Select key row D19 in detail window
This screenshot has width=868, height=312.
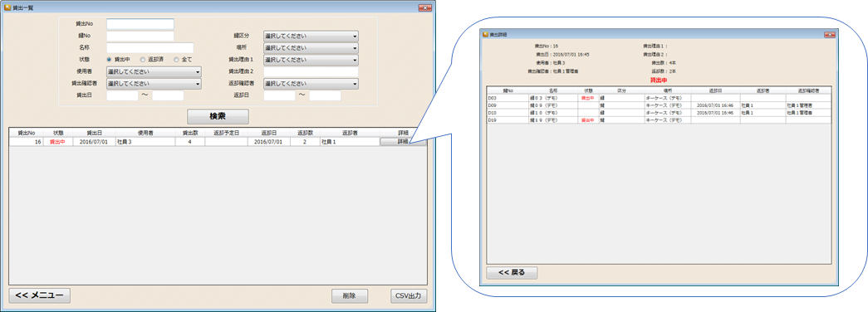tap(659, 120)
